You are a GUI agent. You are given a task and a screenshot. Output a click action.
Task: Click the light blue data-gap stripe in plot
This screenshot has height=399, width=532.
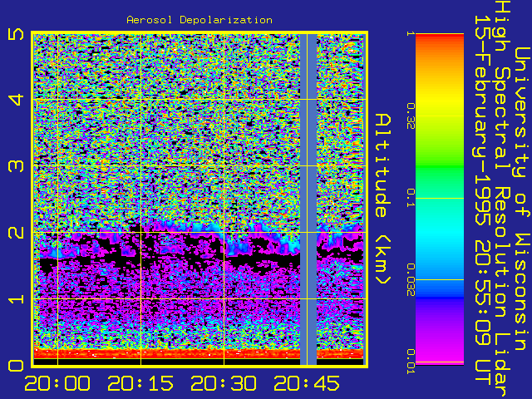(308, 199)
